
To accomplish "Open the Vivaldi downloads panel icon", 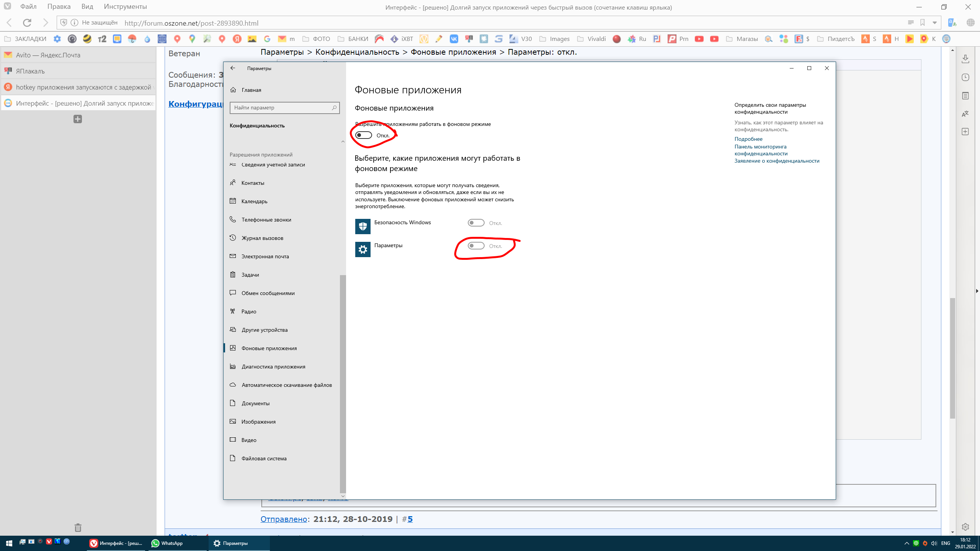I will click(x=965, y=59).
